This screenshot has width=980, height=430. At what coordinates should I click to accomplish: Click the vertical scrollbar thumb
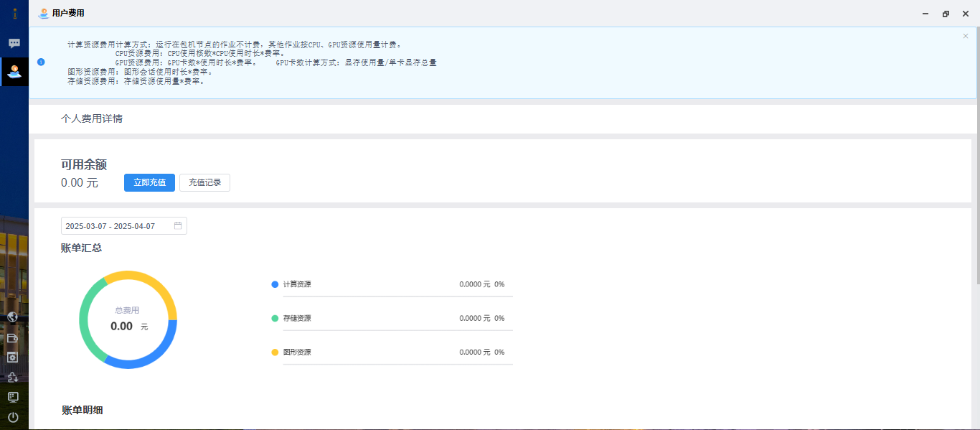click(977, 154)
